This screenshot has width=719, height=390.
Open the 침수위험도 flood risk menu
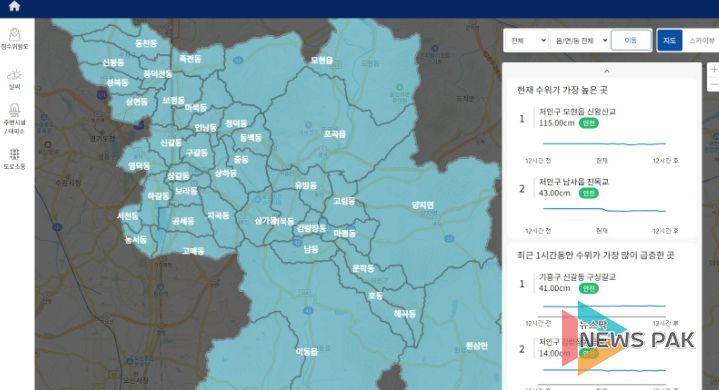tap(15, 39)
